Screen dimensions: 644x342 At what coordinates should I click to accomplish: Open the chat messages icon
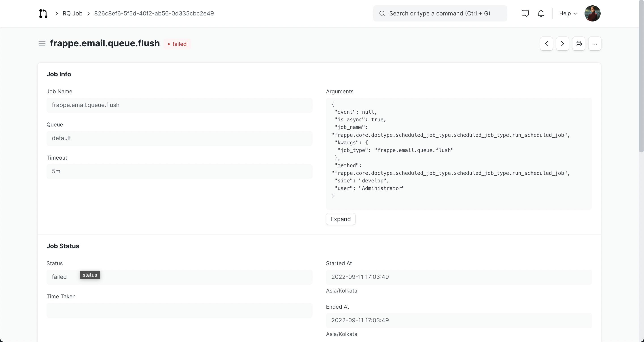525,13
